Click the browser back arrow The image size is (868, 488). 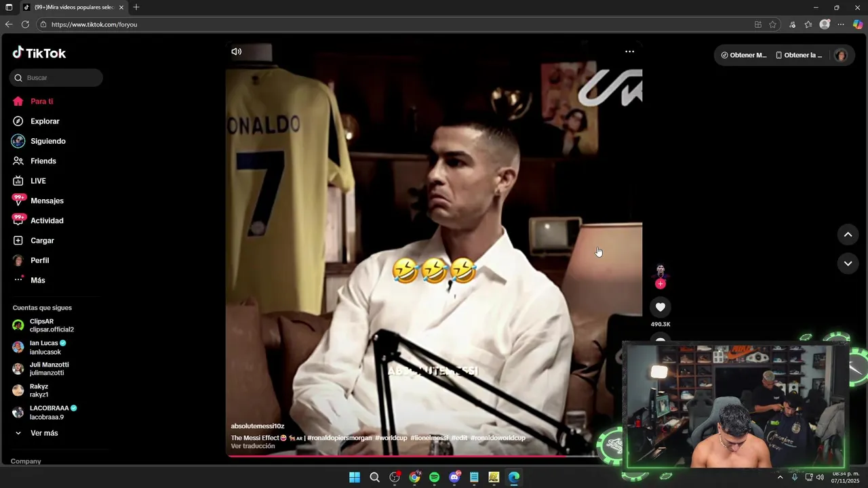pyautogui.click(x=9, y=24)
